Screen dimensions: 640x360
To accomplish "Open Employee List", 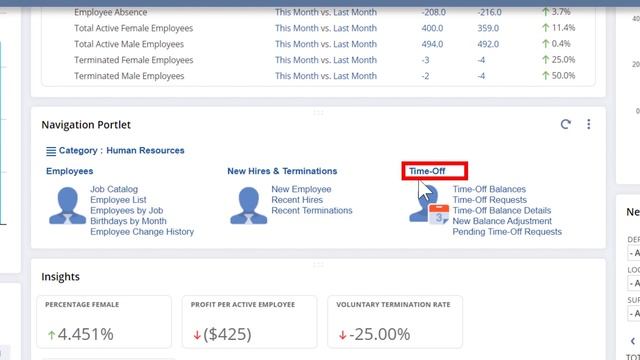I will click(118, 200).
